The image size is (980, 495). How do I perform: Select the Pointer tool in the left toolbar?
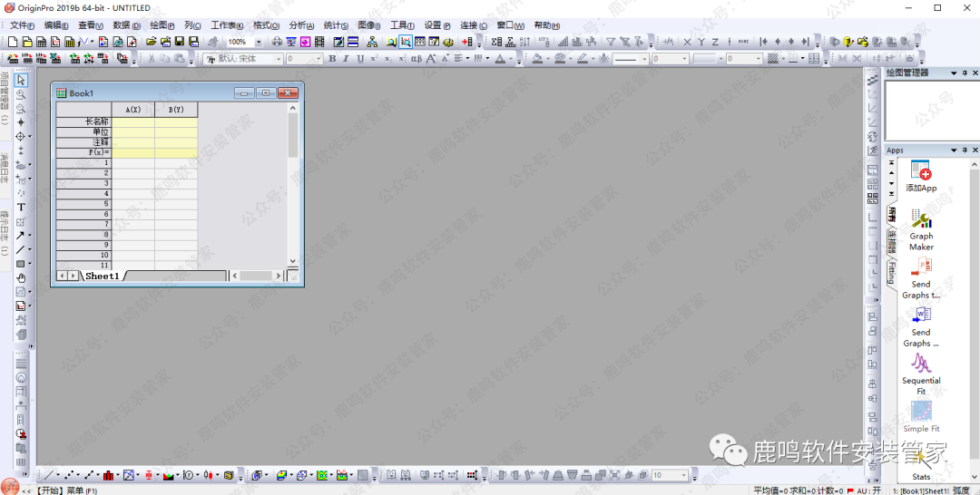tap(21, 81)
